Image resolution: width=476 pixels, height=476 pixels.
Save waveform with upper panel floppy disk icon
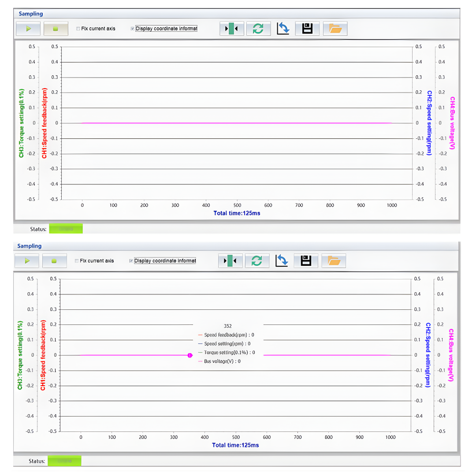click(307, 29)
